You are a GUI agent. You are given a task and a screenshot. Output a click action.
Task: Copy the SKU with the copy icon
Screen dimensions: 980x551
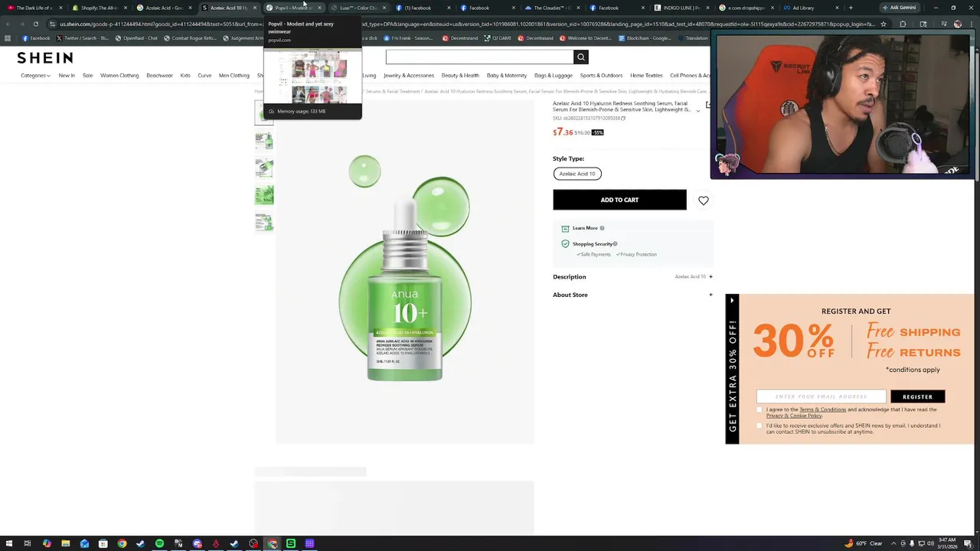623,118
